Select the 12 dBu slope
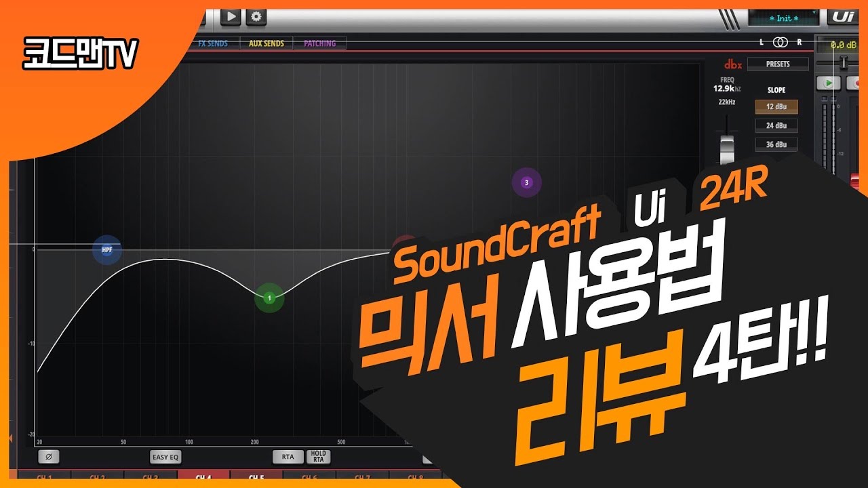Screen dimensions: 868x488 pyautogui.click(x=776, y=107)
